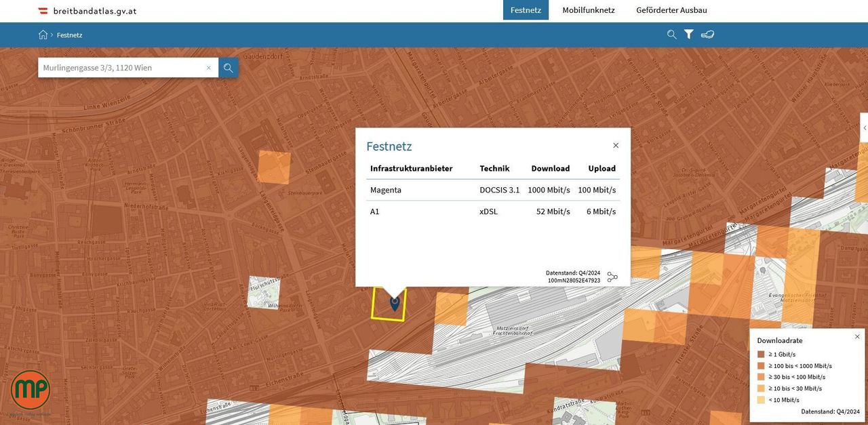Image resolution: width=868 pixels, height=425 pixels.
Task: Switch to the Mobilfunknetz tab
Action: pyautogui.click(x=588, y=10)
